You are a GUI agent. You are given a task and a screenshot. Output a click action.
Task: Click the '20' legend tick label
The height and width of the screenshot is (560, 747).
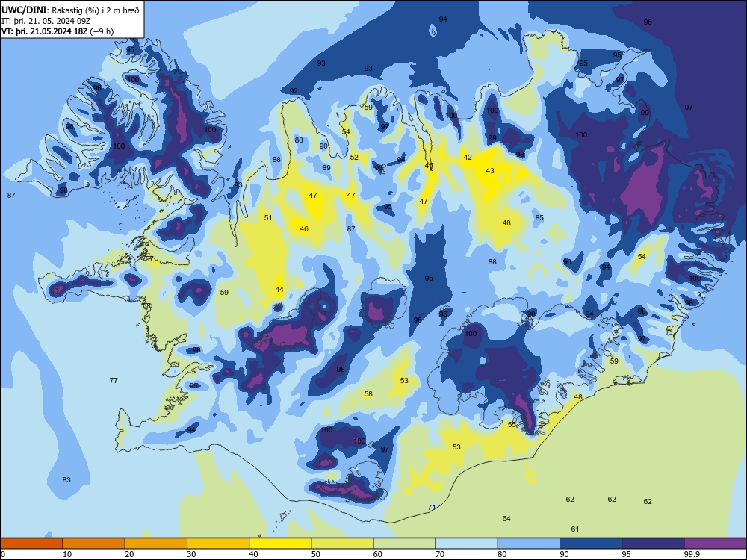pos(129,554)
